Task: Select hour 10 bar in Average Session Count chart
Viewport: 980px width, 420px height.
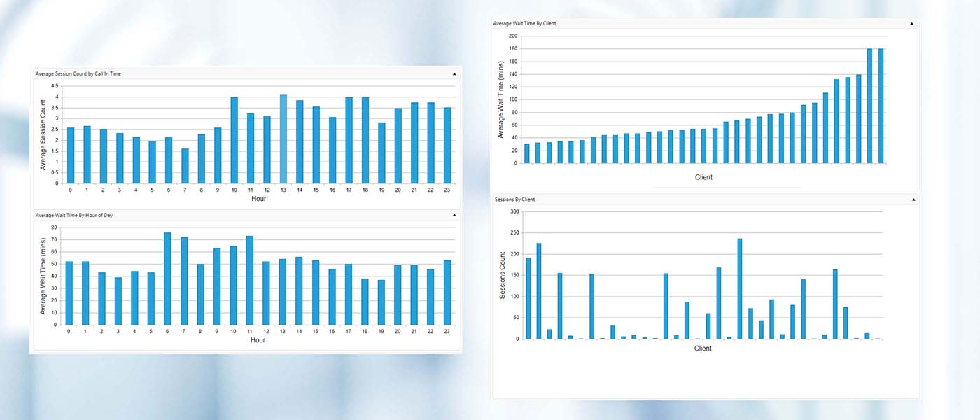Action: pos(234,140)
